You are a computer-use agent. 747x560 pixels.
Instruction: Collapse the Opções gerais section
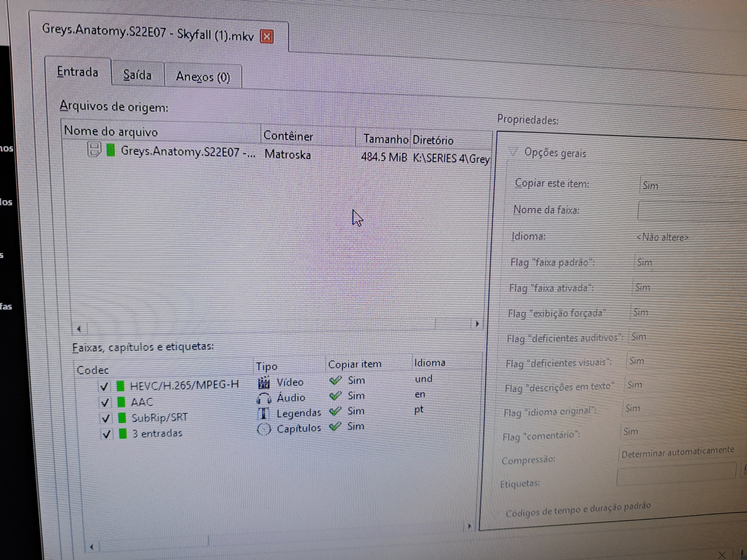point(514,152)
